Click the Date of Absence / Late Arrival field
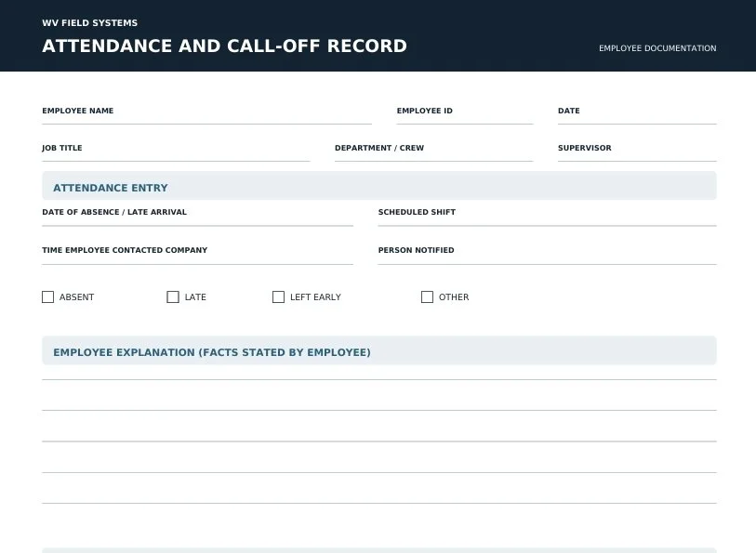The image size is (756, 553). tap(198, 217)
